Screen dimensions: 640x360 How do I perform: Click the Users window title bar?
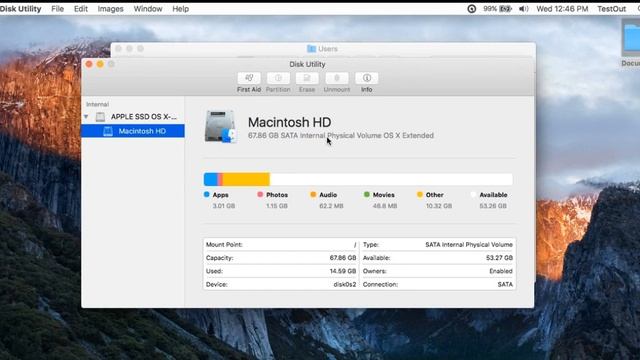323,49
